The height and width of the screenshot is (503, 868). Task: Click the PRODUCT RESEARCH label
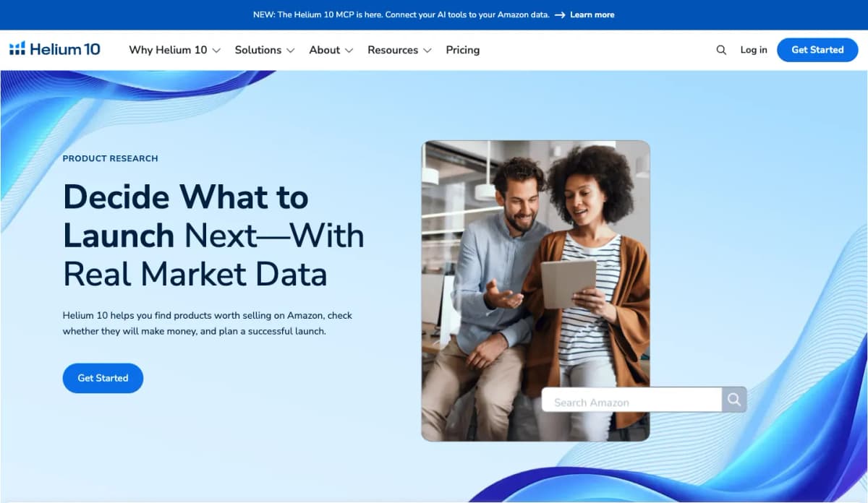[x=110, y=158]
